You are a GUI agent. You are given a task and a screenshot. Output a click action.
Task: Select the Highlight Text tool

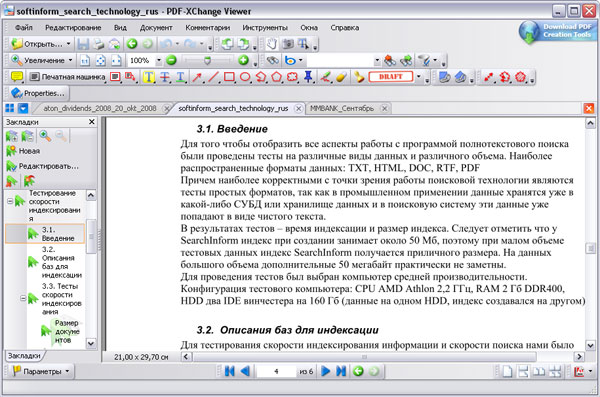point(148,77)
